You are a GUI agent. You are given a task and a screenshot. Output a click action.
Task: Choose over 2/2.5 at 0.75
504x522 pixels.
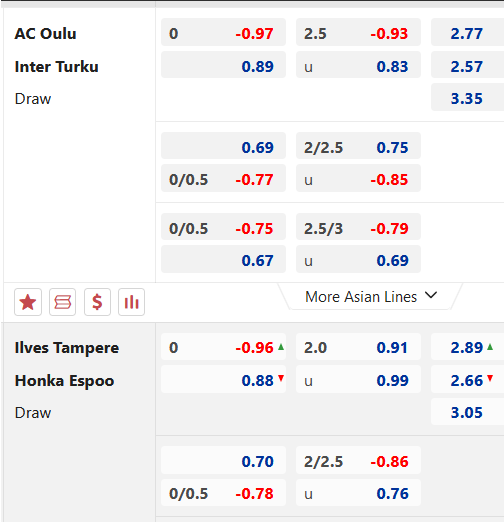coord(358,147)
